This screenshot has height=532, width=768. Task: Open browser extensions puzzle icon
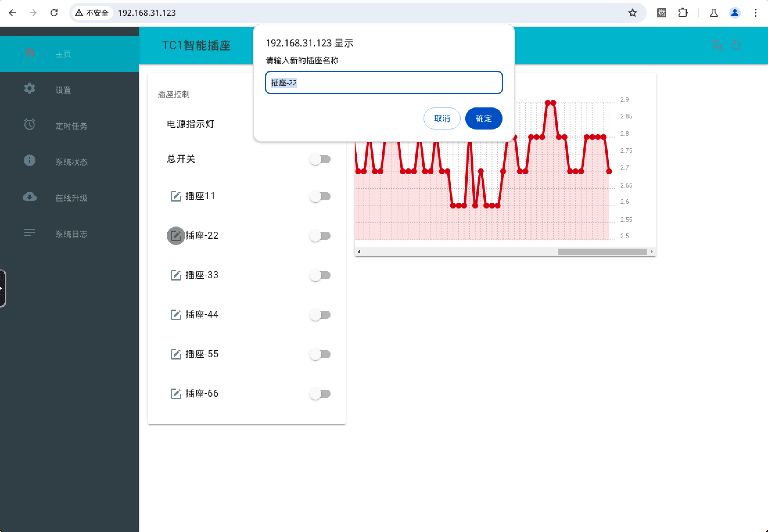(683, 13)
